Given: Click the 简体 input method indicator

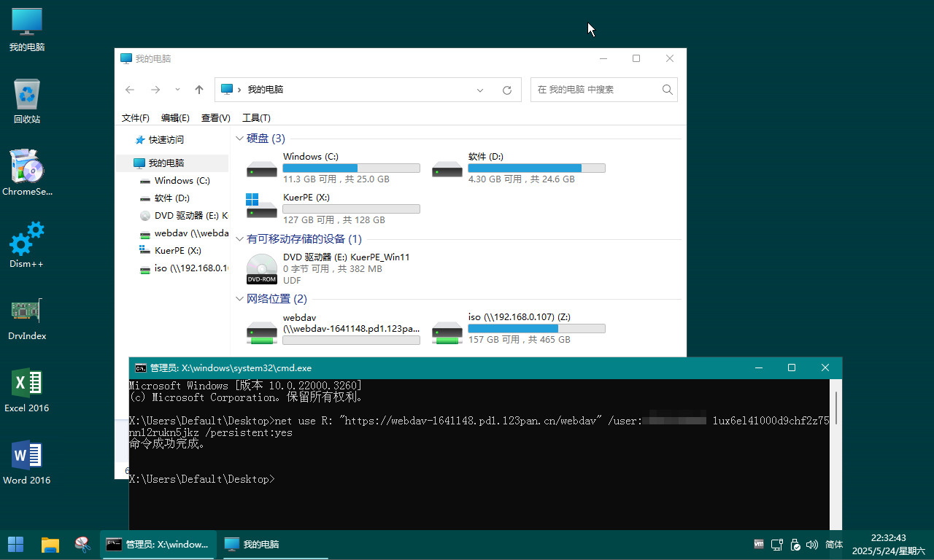Looking at the screenshot, I should coord(834,545).
